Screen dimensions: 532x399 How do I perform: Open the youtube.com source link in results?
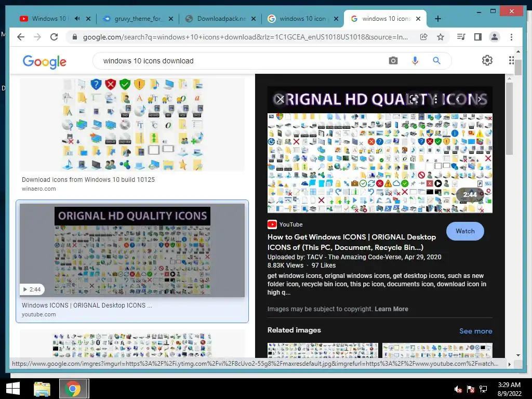pos(38,314)
